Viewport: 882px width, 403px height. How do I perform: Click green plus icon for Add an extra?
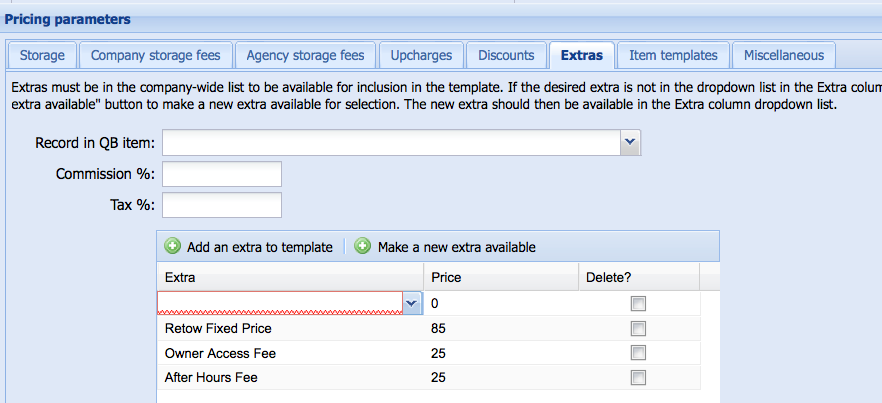[173, 246]
